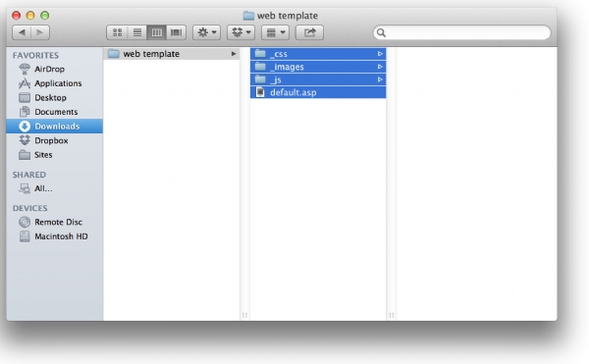Open Dropbox in the sidebar
The height and width of the screenshot is (364, 589).
pos(54,140)
